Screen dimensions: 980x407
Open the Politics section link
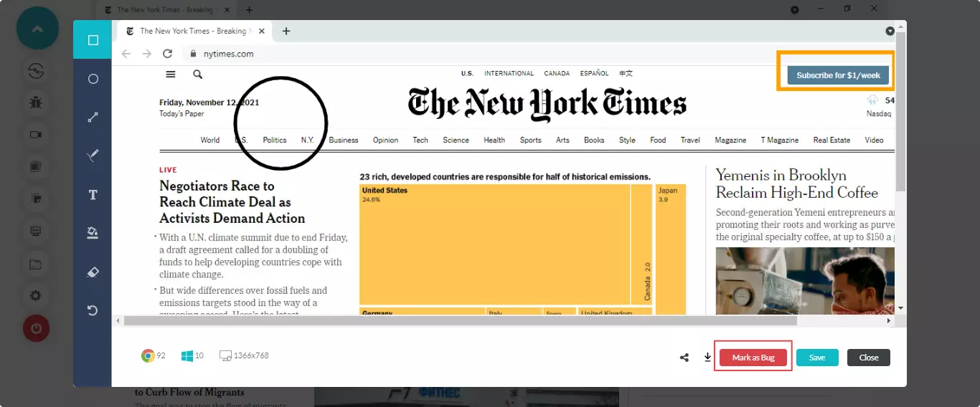point(275,140)
